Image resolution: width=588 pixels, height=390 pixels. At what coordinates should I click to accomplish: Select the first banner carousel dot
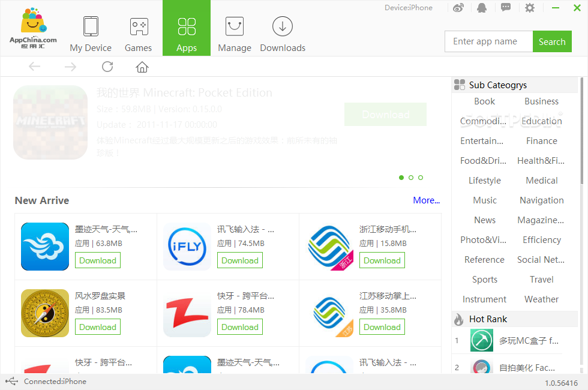(401, 178)
